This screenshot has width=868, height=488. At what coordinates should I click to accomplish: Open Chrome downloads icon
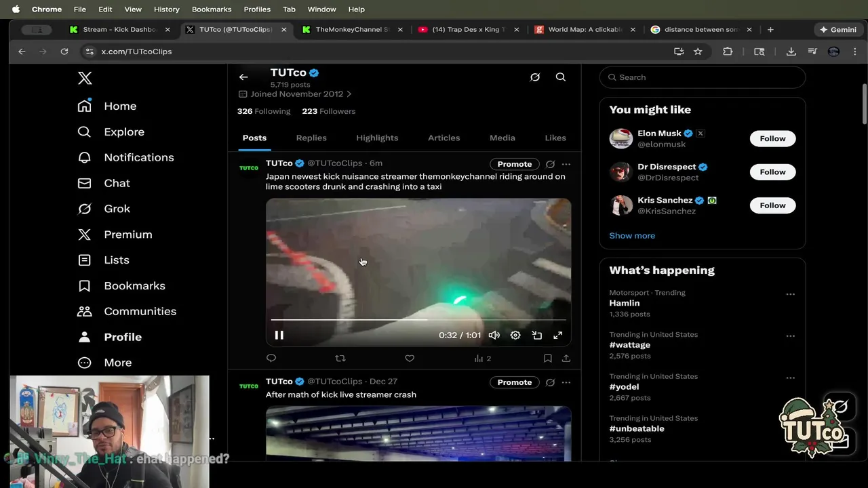[791, 52]
